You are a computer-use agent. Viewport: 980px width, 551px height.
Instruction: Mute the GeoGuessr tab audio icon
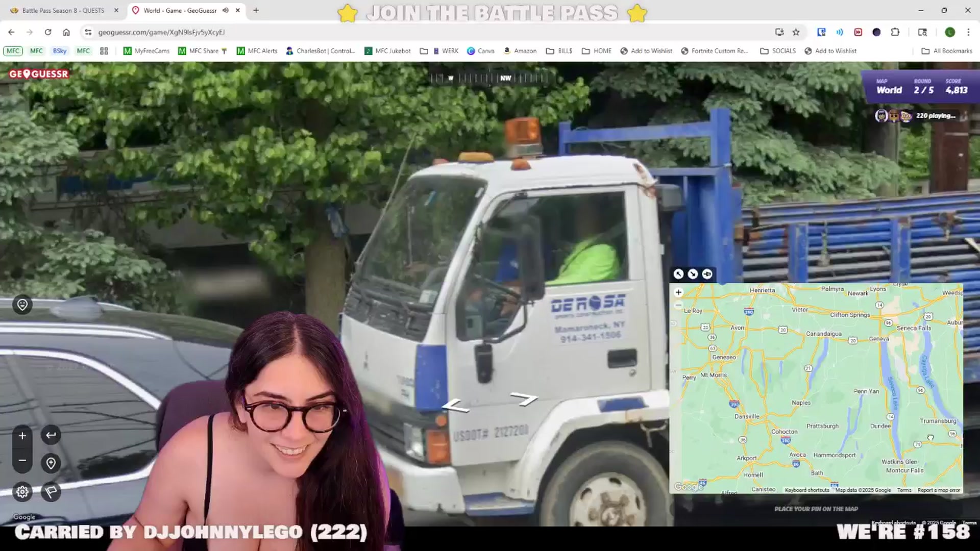coord(225,10)
